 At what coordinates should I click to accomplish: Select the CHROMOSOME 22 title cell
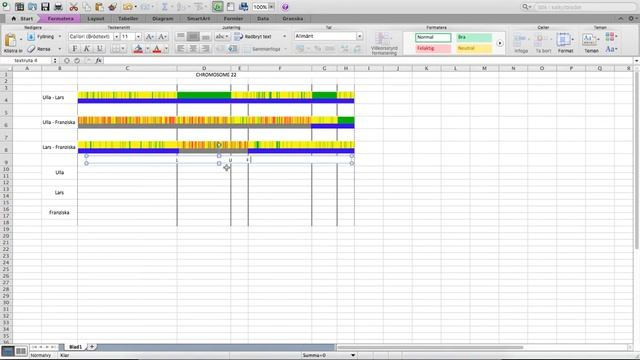216,75
